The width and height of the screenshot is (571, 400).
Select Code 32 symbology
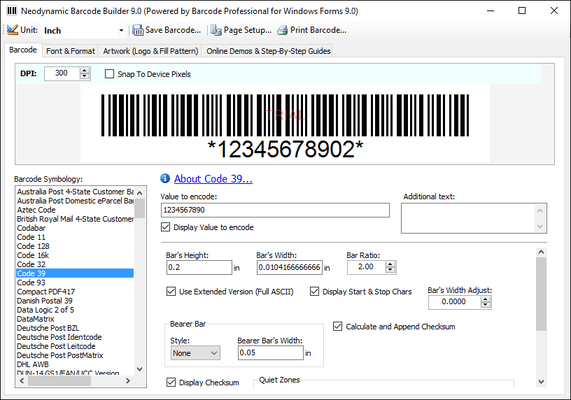(75, 264)
